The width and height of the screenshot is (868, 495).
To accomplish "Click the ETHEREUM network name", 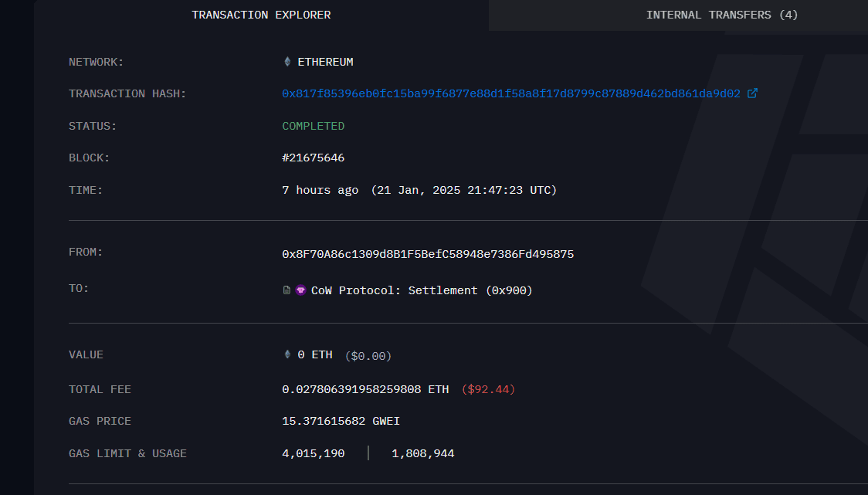I will click(x=325, y=62).
